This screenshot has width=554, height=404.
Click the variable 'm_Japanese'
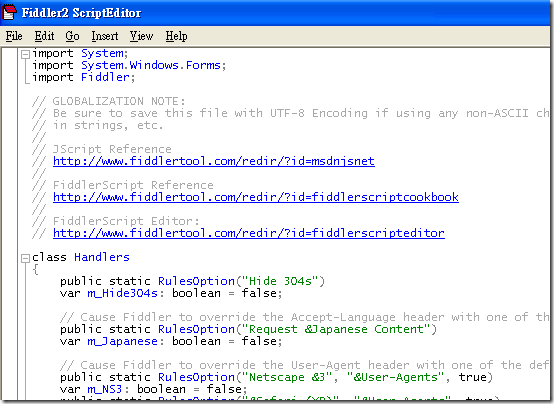pos(123,341)
